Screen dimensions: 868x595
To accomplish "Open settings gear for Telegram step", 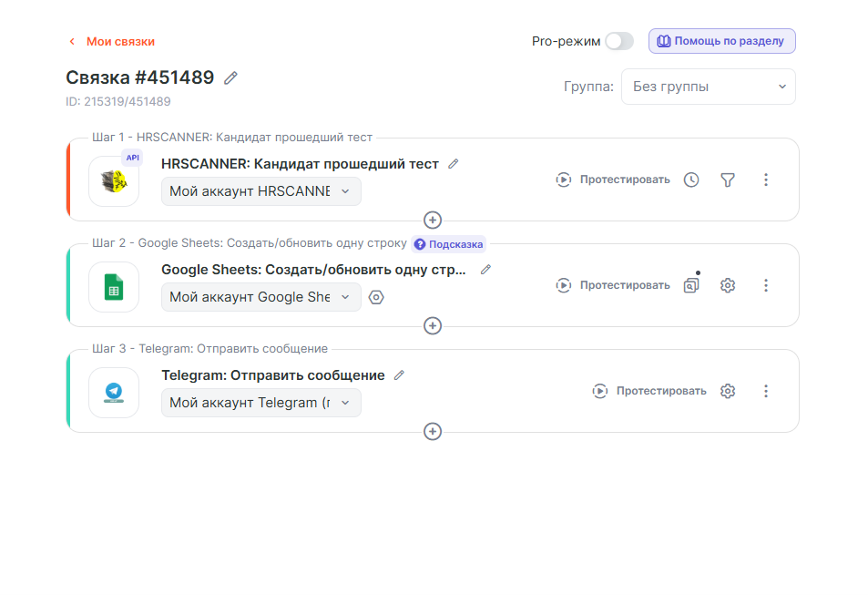I will pos(727,392).
